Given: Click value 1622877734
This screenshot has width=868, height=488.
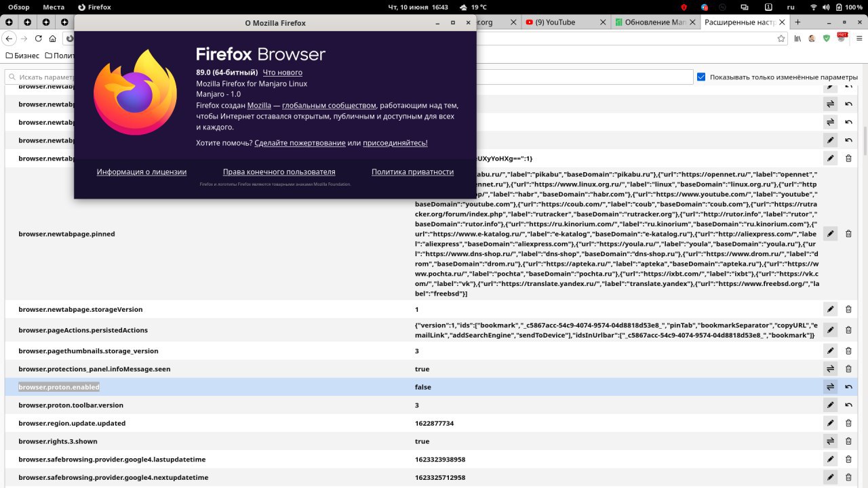Looking at the screenshot, I should point(434,423).
